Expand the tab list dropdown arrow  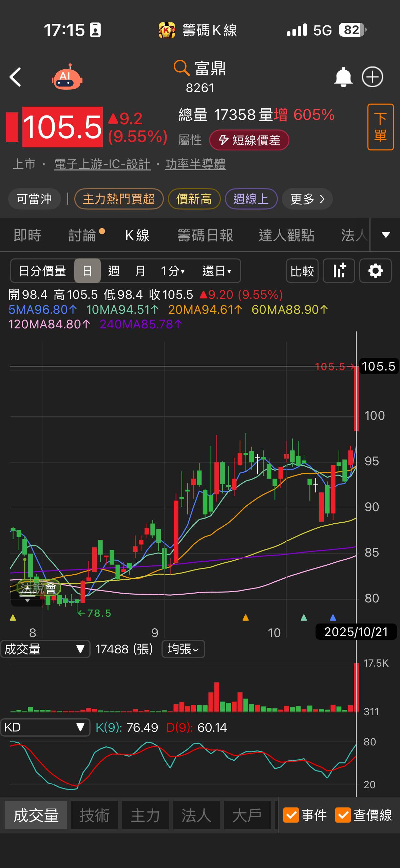click(x=386, y=235)
